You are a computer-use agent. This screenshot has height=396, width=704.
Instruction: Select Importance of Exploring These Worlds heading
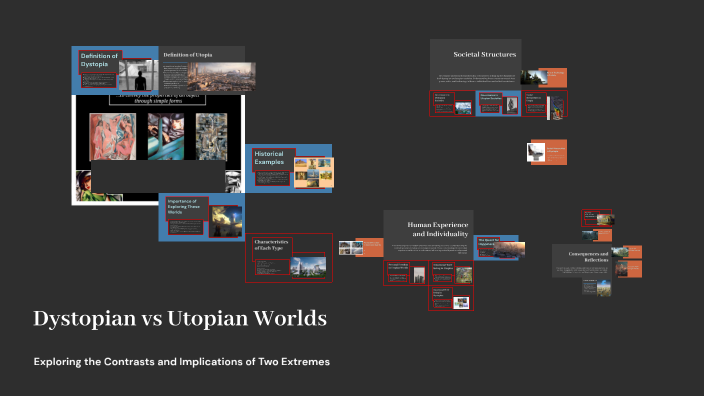coord(184,207)
